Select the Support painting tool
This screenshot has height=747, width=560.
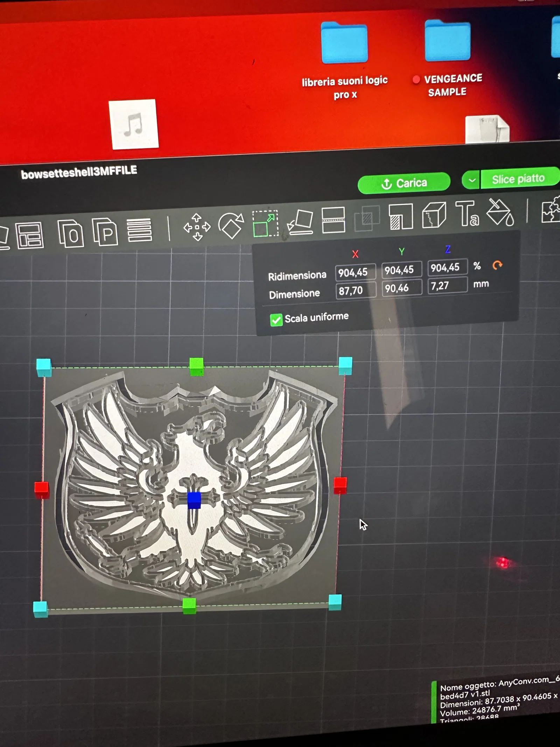pos(401,217)
